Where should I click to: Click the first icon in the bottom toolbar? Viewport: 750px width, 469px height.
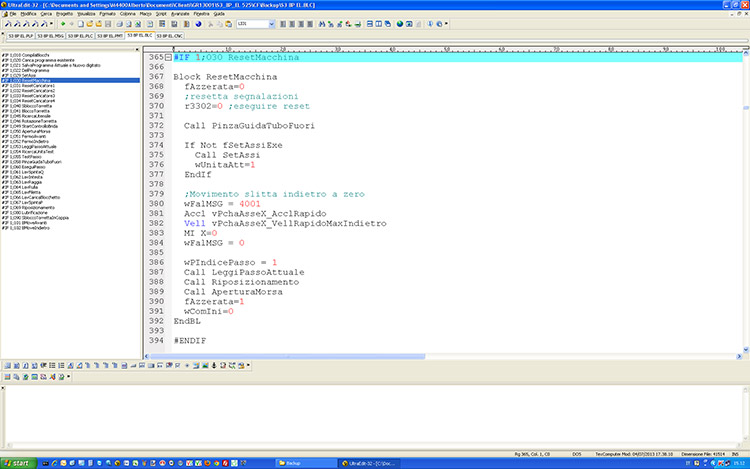[8, 365]
